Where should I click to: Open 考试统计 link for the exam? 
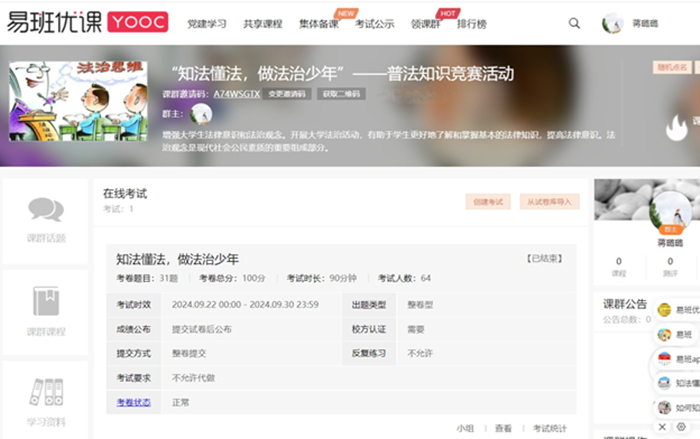[549, 428]
